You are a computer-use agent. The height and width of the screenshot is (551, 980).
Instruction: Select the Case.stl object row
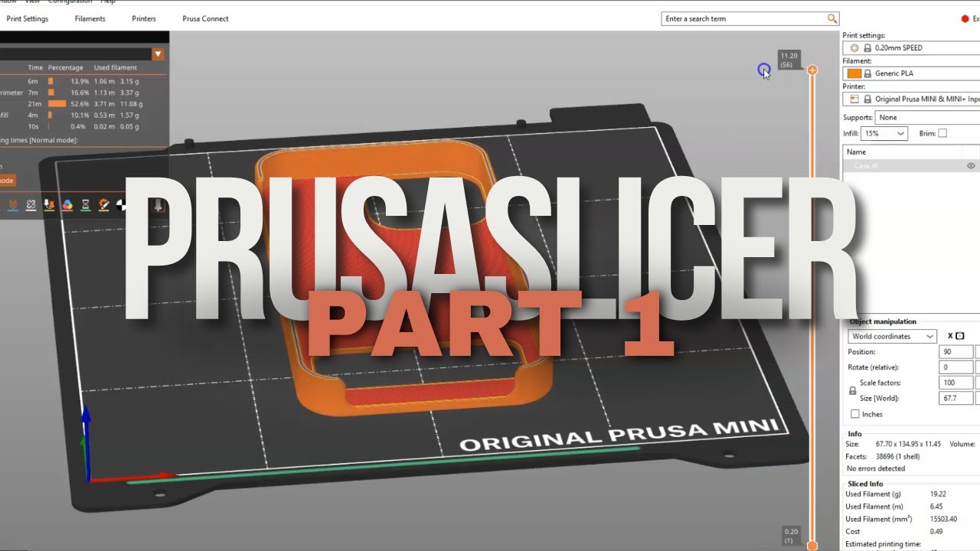pyautogui.click(x=911, y=165)
